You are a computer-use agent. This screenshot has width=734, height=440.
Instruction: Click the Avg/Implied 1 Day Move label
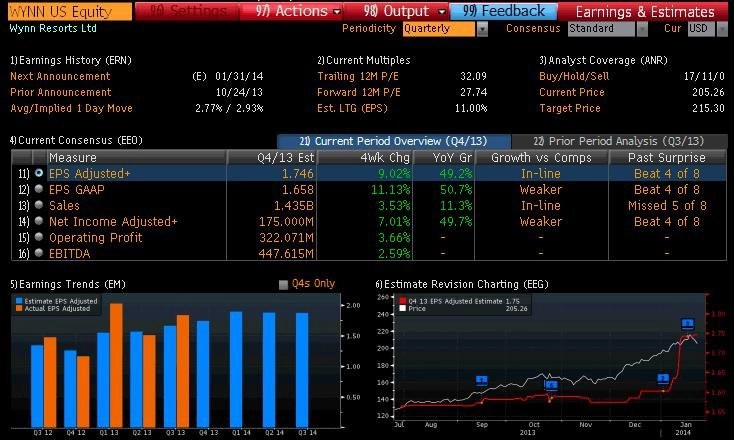coord(71,108)
